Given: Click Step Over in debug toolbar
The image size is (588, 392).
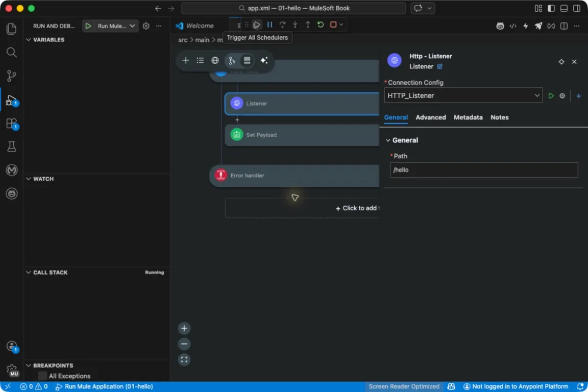Looking at the screenshot, I should 282,25.
